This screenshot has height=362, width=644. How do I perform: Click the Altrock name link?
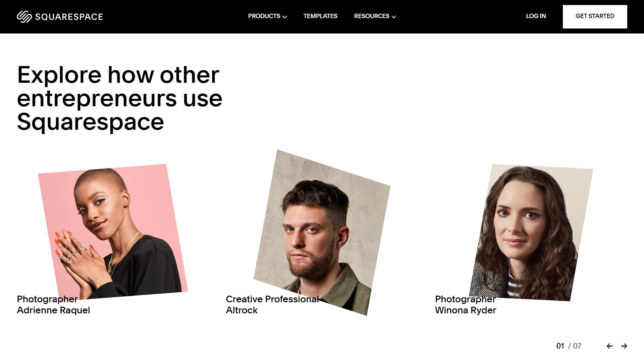[242, 310]
